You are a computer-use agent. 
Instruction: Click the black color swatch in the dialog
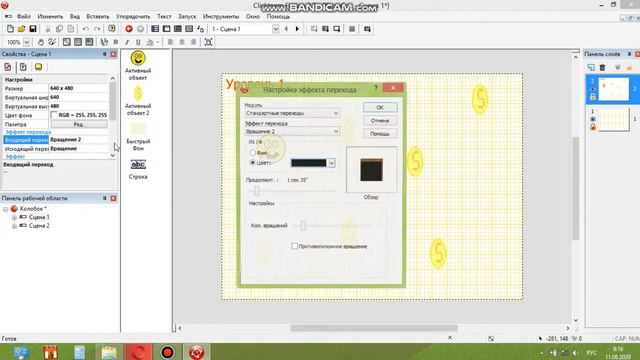[309, 163]
